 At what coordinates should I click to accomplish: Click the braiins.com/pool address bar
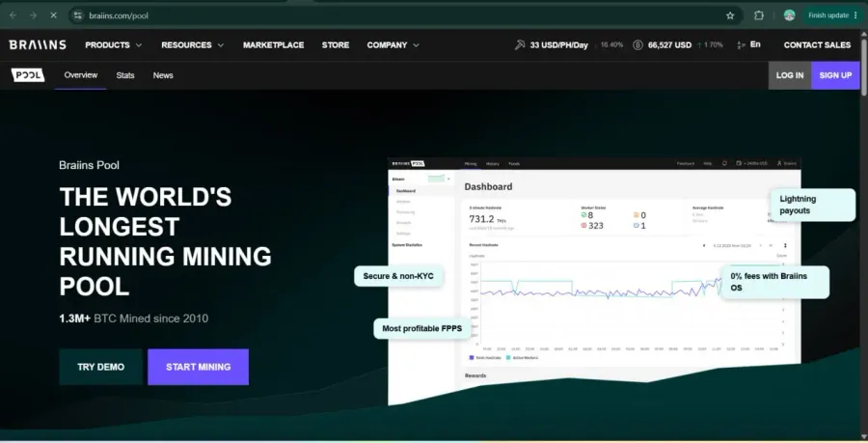[x=404, y=15]
